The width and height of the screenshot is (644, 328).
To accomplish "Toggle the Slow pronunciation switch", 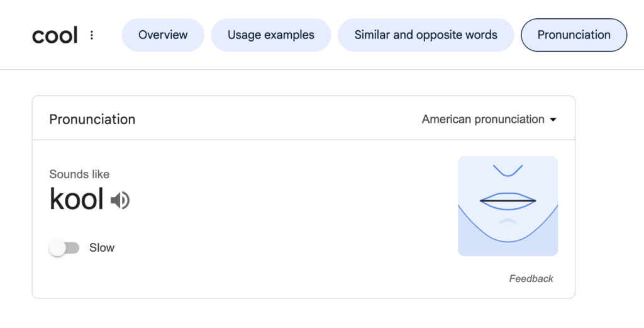I will (64, 248).
